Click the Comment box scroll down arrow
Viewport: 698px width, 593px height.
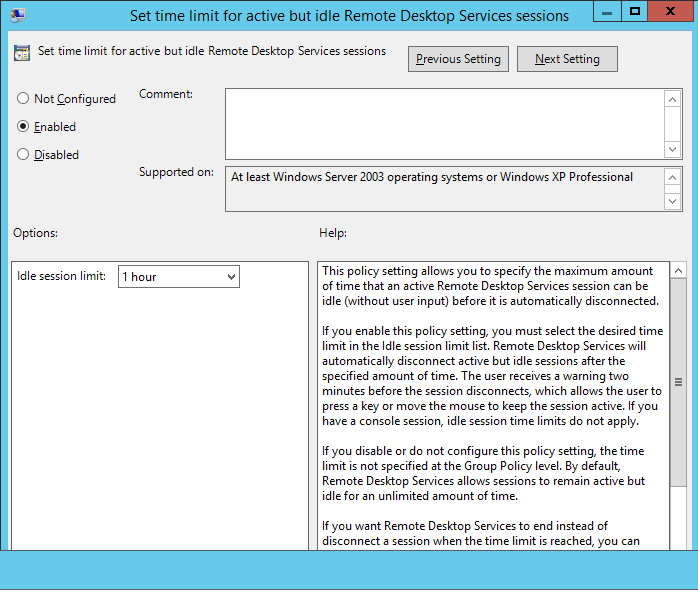pos(673,148)
